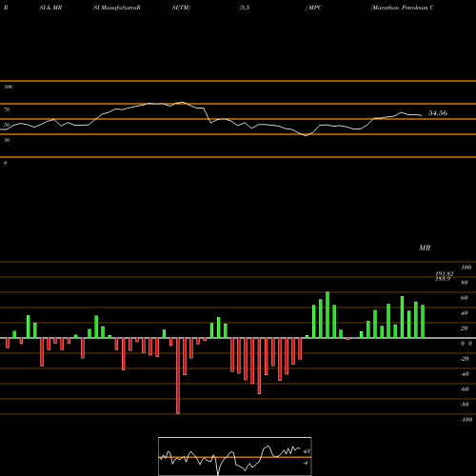The image size is (476, 476).
Task: Click the (5,5 parameter text in header
Action: tap(245, 8)
